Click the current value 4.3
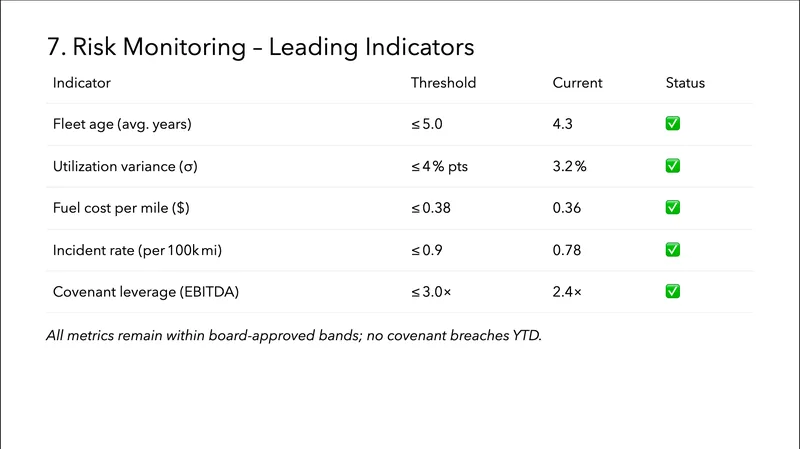Viewport: 800px width, 449px height. pos(563,125)
